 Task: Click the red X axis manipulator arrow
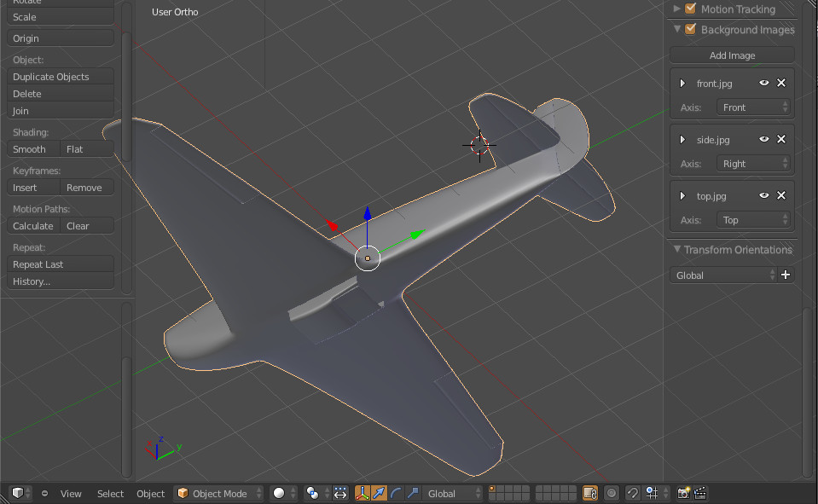tap(332, 225)
